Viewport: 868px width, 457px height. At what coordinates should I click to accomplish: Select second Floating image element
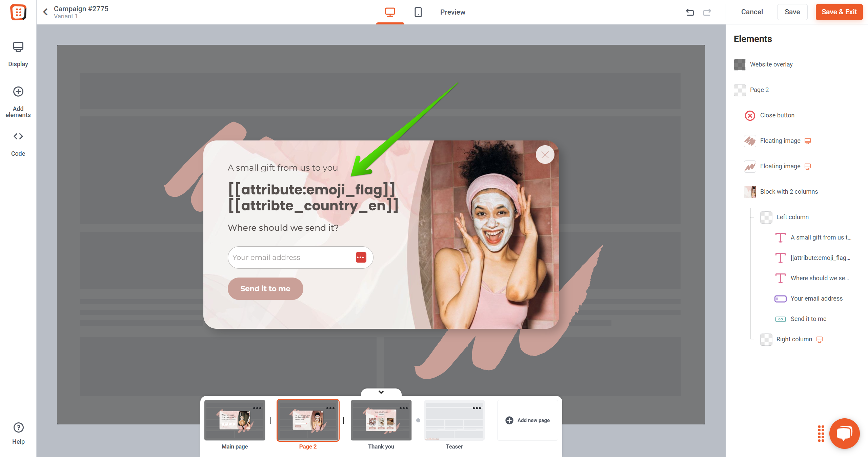777,166
